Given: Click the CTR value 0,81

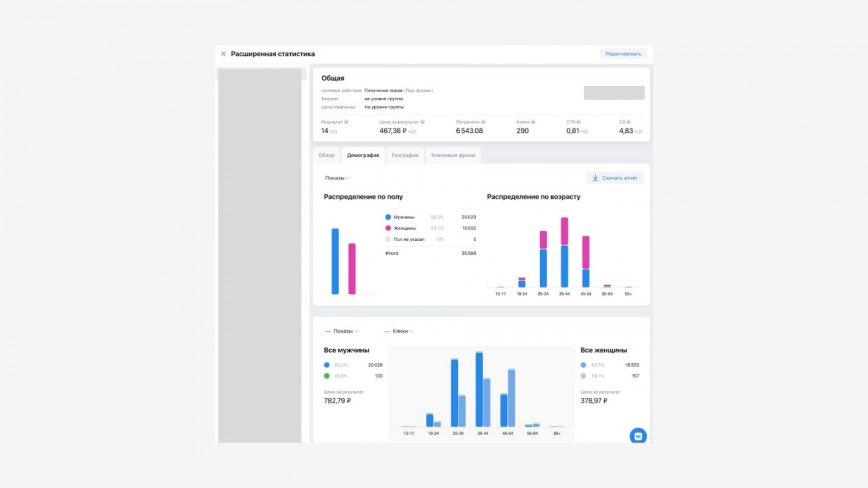Looking at the screenshot, I should pyautogui.click(x=573, y=131).
